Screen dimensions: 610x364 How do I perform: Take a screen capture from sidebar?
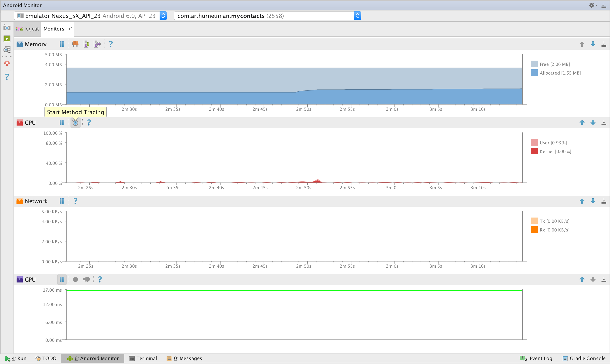pos(7,28)
